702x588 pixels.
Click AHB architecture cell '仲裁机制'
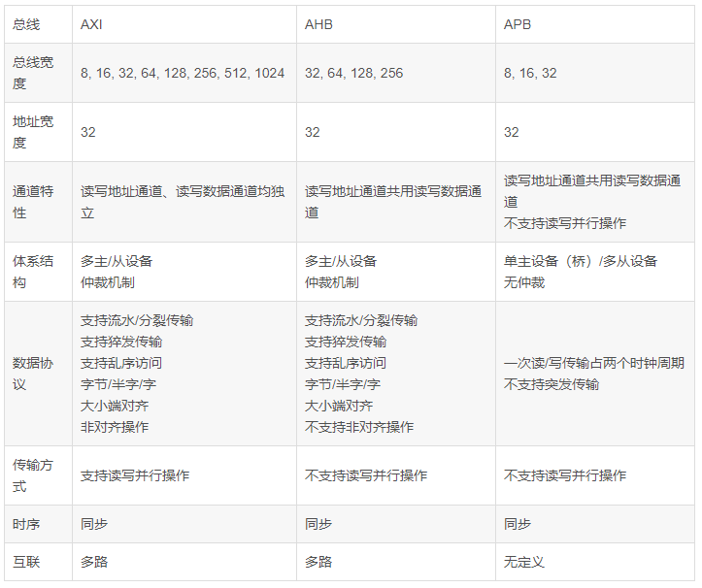click(331, 282)
